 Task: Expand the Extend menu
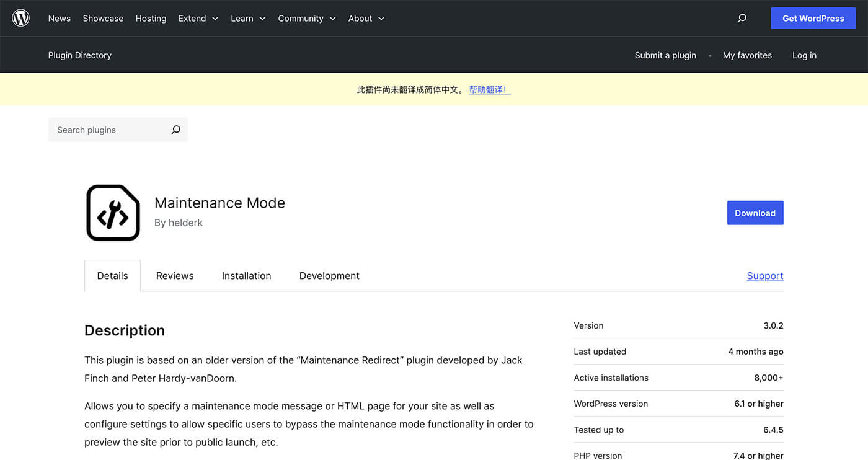(x=198, y=19)
